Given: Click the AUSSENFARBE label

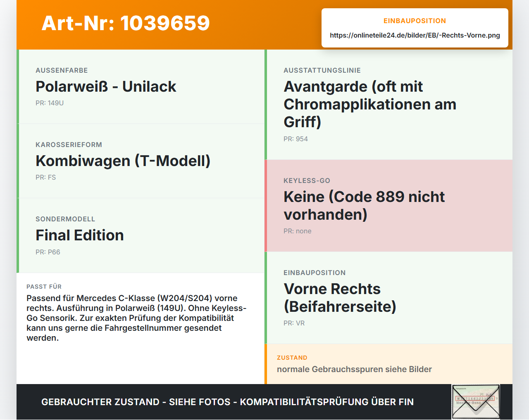Looking at the screenshot, I should (62, 70).
